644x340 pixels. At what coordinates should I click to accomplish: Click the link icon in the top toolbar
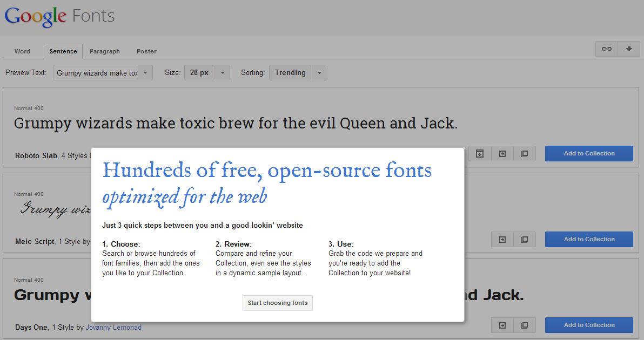click(x=606, y=48)
